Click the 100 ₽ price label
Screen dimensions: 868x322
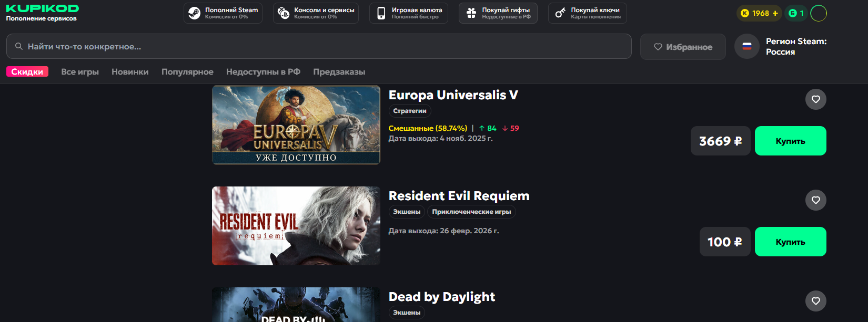point(725,242)
